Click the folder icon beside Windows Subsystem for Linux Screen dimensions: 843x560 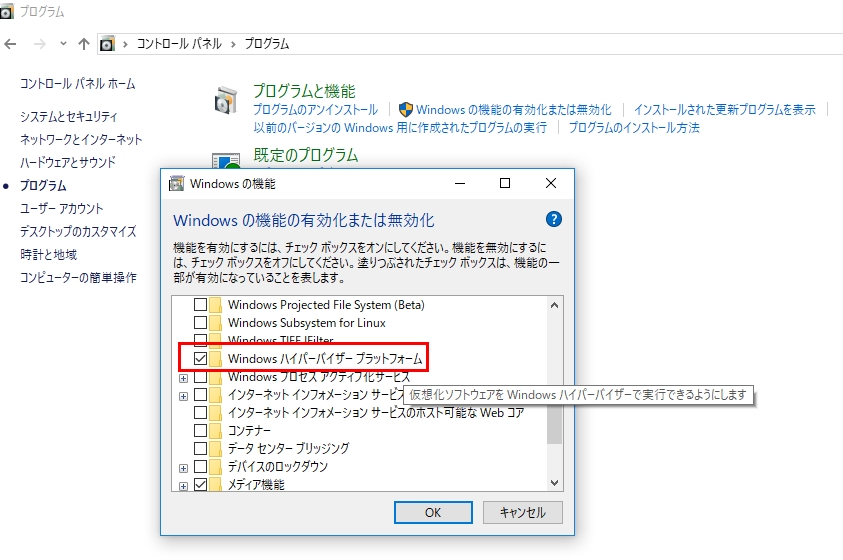click(215, 322)
